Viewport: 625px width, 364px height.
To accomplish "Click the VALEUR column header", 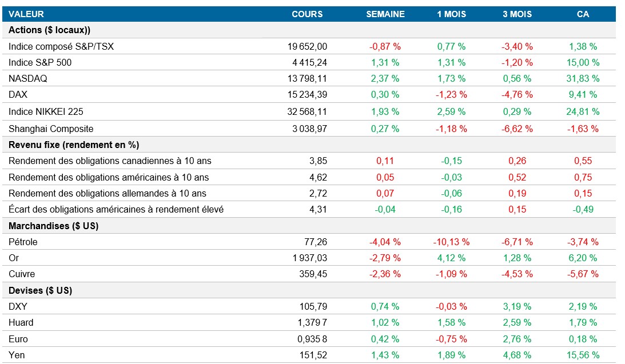I will click(26, 14).
